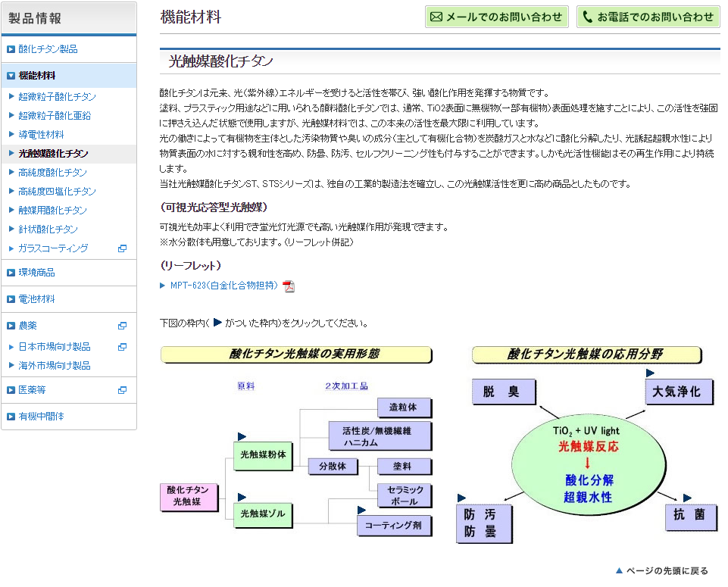Click the 活性炭/無機繊維ハニカム diagram box

(x=380, y=436)
